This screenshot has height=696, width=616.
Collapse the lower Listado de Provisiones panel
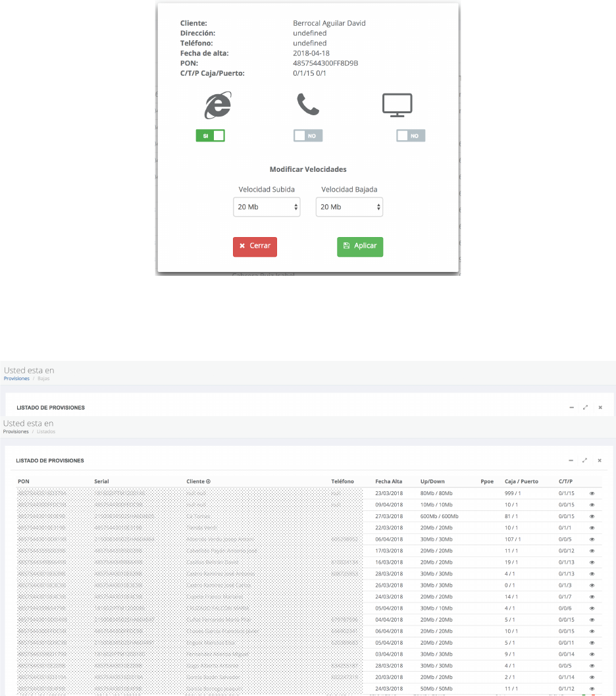571,461
